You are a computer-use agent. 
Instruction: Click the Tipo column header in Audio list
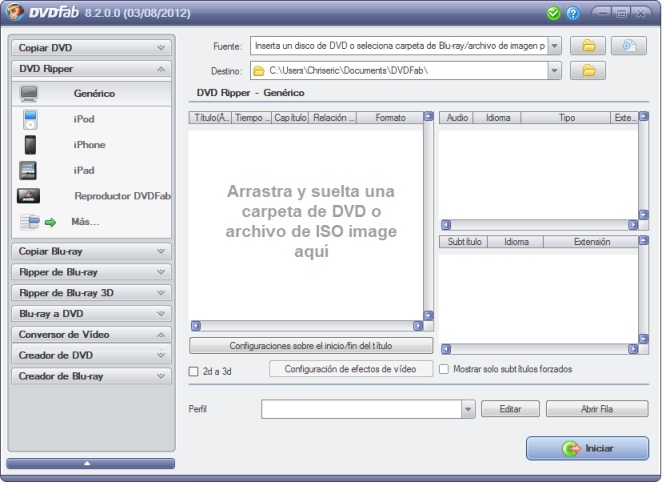[566, 118]
